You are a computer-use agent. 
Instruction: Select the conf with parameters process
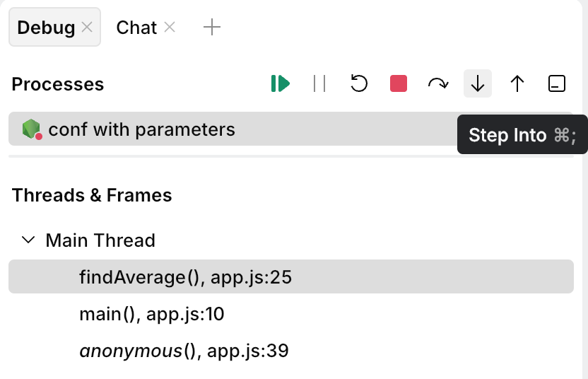[x=141, y=129]
